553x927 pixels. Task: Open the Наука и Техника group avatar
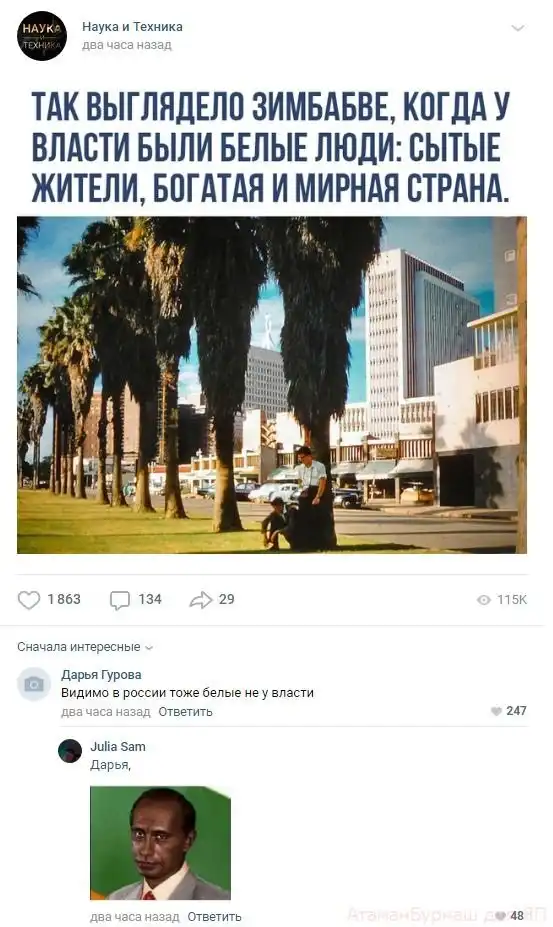pos(41,35)
